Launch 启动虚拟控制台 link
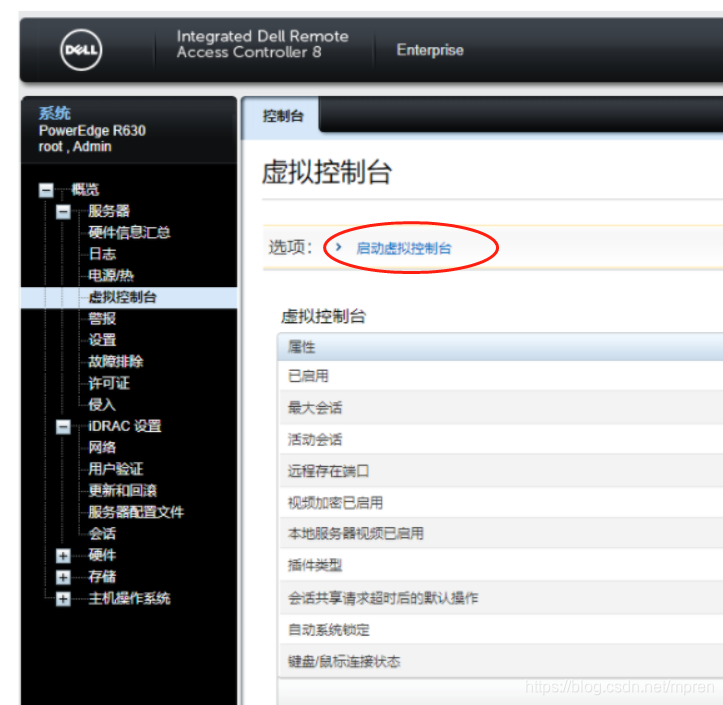 coord(403,248)
